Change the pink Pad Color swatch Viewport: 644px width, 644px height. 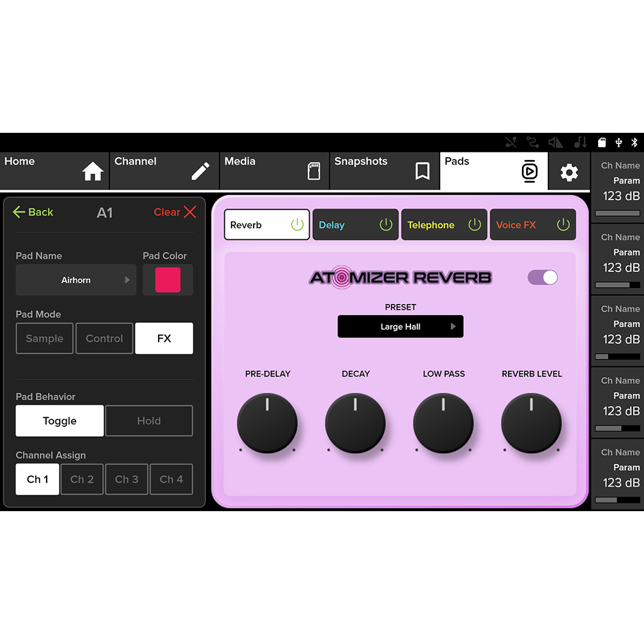(167, 280)
